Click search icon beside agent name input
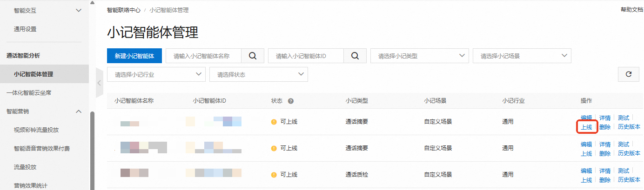The image size is (644, 190). coord(253,56)
